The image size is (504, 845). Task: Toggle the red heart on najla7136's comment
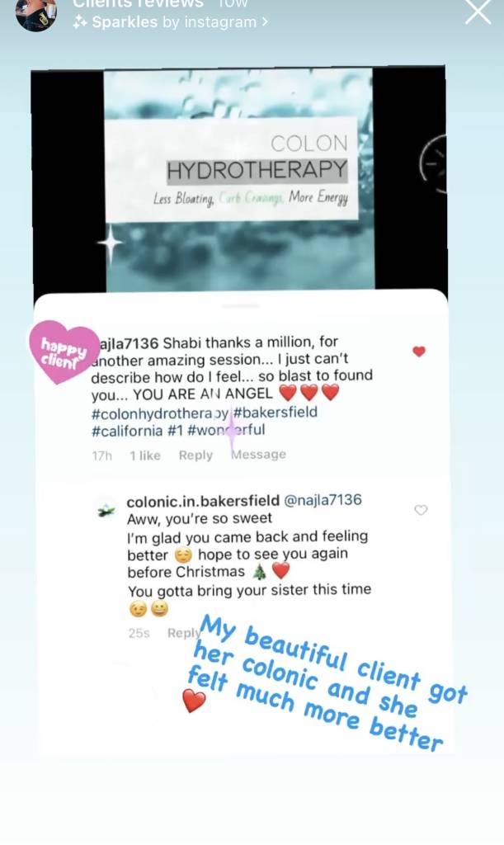pyautogui.click(x=419, y=352)
